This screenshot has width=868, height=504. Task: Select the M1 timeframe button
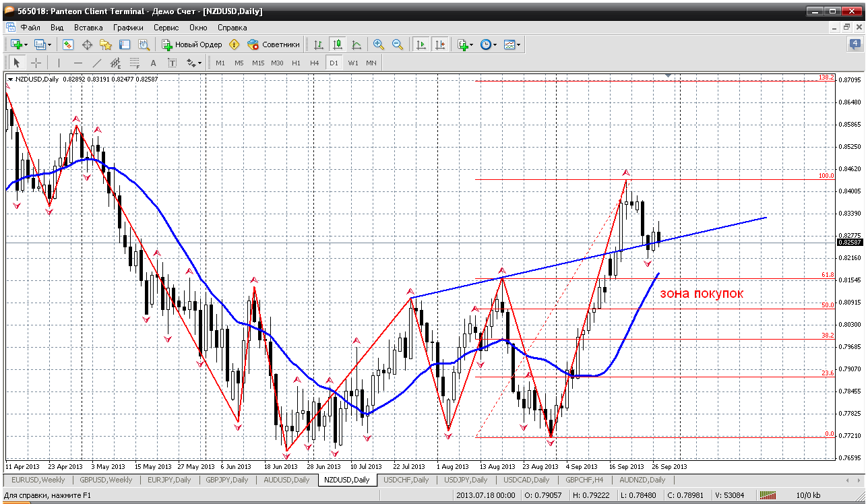click(220, 63)
